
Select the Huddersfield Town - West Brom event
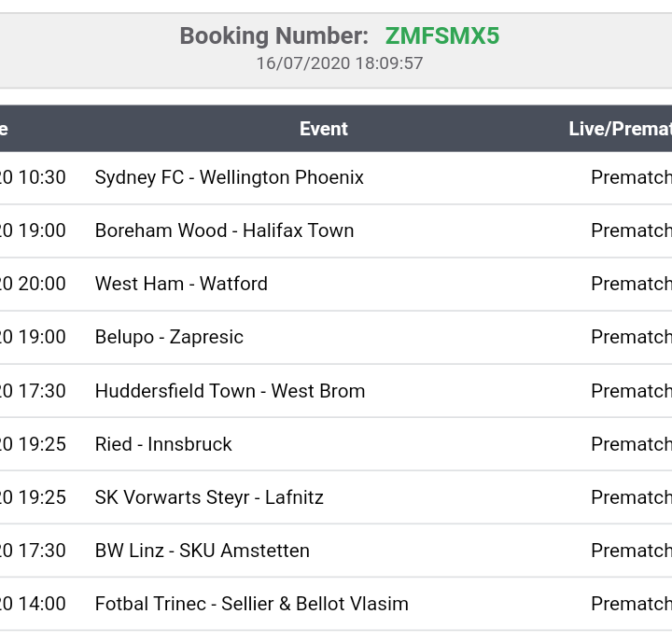(x=230, y=391)
